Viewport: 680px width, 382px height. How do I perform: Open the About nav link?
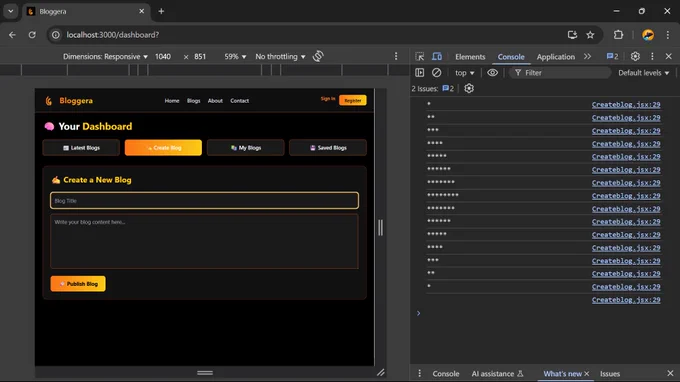pos(215,101)
